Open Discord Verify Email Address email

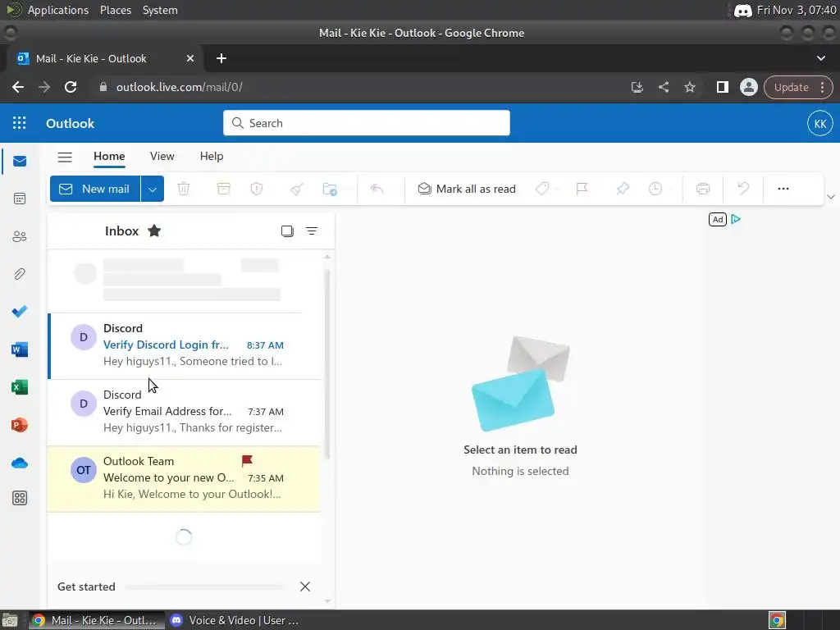click(x=185, y=412)
